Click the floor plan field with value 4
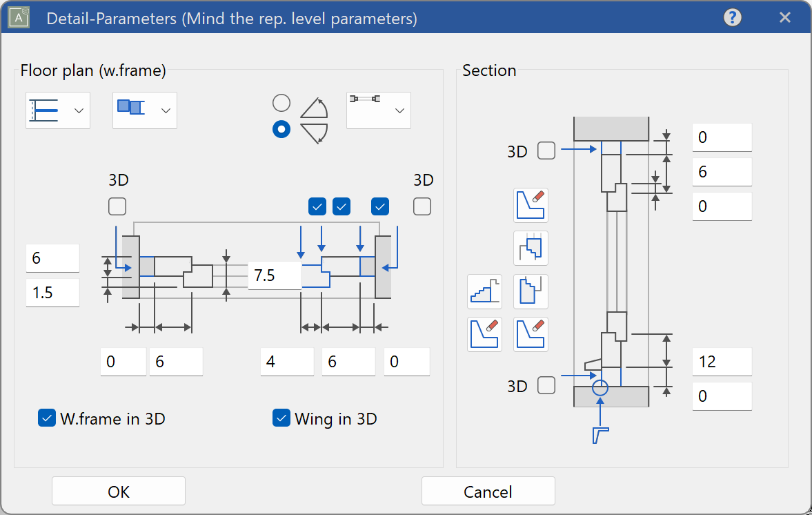 tap(288, 362)
